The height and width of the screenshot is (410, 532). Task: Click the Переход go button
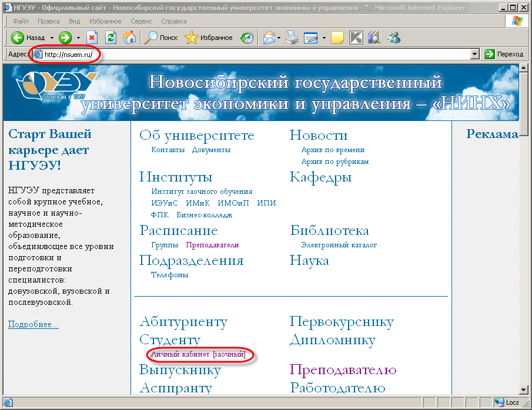(504, 54)
